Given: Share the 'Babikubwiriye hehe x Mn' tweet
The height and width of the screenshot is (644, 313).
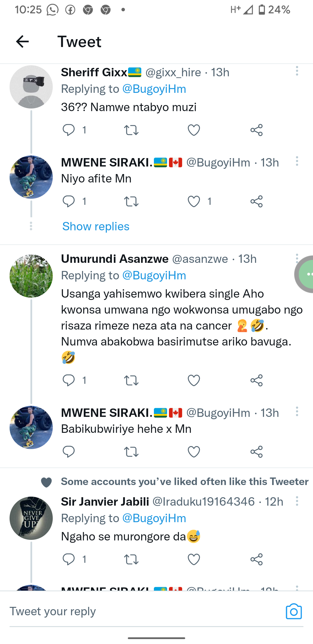Looking at the screenshot, I should pyautogui.click(x=256, y=452).
